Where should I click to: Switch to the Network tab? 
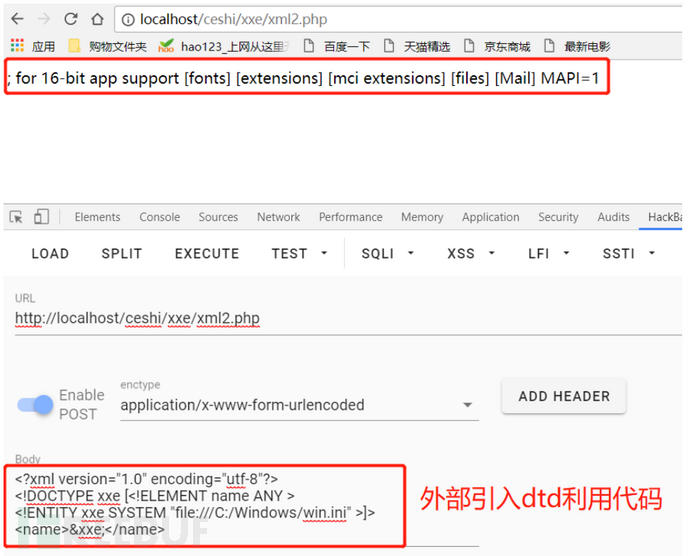pyautogui.click(x=279, y=217)
